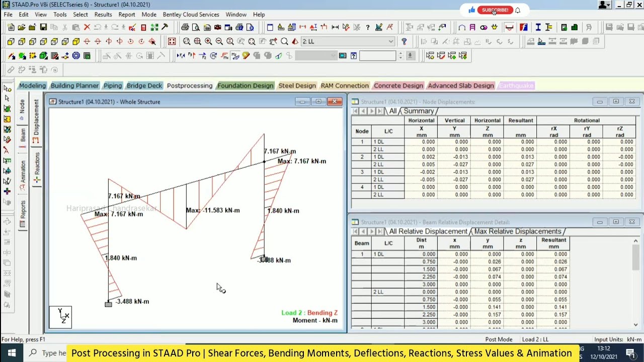Select the Nodes Cursor in left toolbar

click(7, 88)
